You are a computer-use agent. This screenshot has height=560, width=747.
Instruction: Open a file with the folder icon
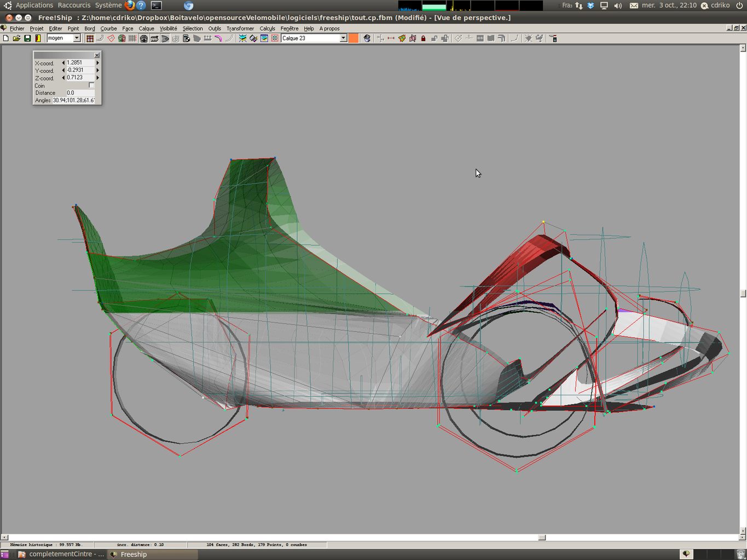tap(16, 38)
